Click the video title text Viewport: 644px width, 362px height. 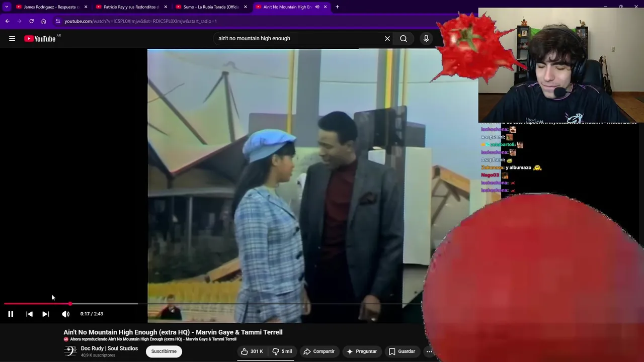coord(173,332)
